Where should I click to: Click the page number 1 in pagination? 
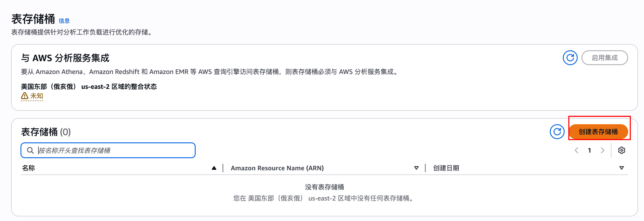(590, 150)
